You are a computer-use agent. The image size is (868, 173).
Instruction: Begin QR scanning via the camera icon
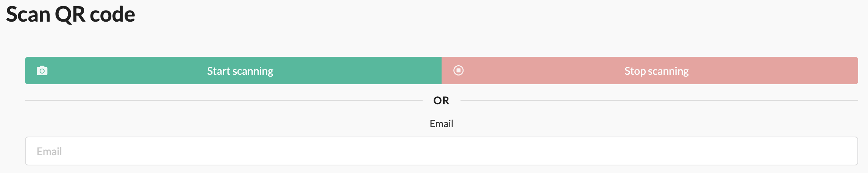pyautogui.click(x=42, y=71)
